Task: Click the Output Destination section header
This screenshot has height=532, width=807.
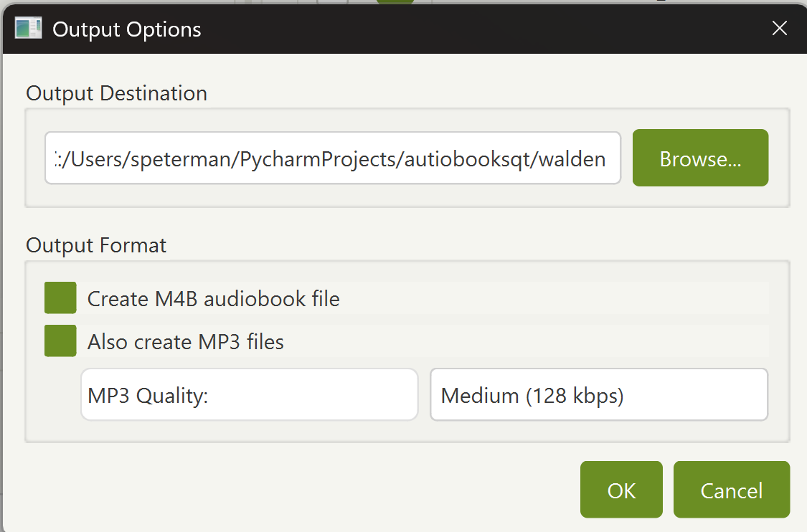Action: [x=116, y=93]
